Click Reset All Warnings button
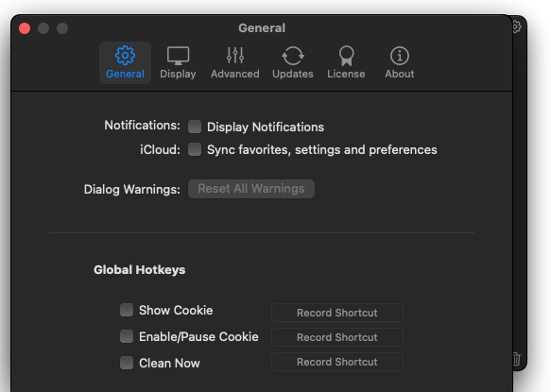The height and width of the screenshot is (392, 551). [251, 189]
